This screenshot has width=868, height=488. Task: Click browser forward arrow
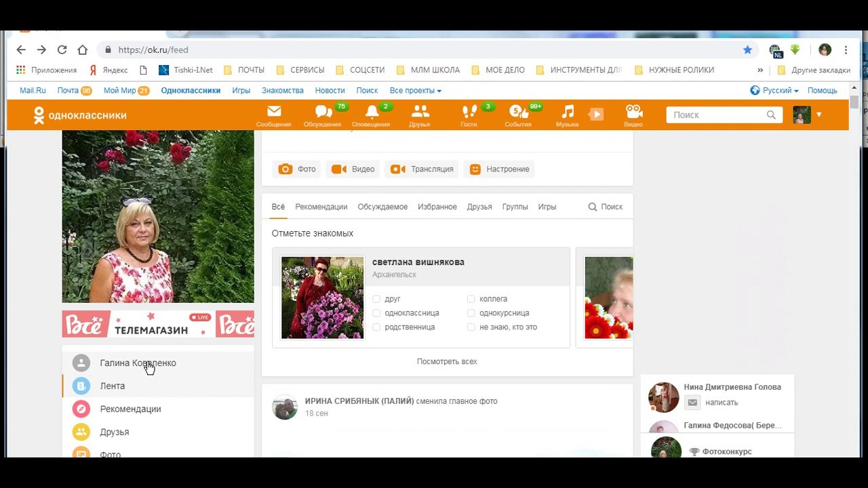(41, 49)
